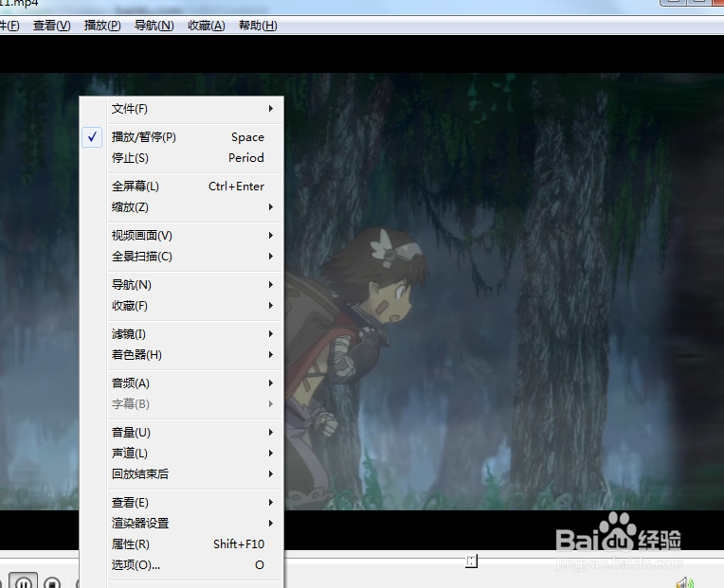Expand the 声道(L) submenu
The image size is (724, 588).
coord(182,454)
